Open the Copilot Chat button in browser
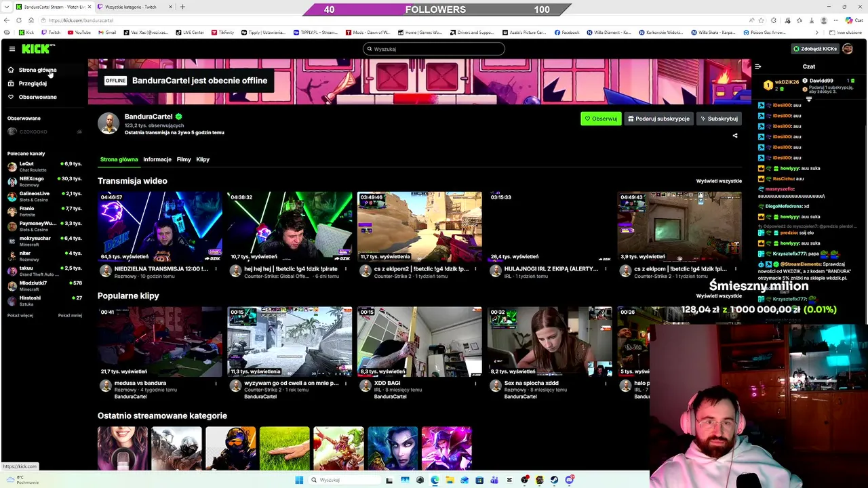 click(854, 20)
